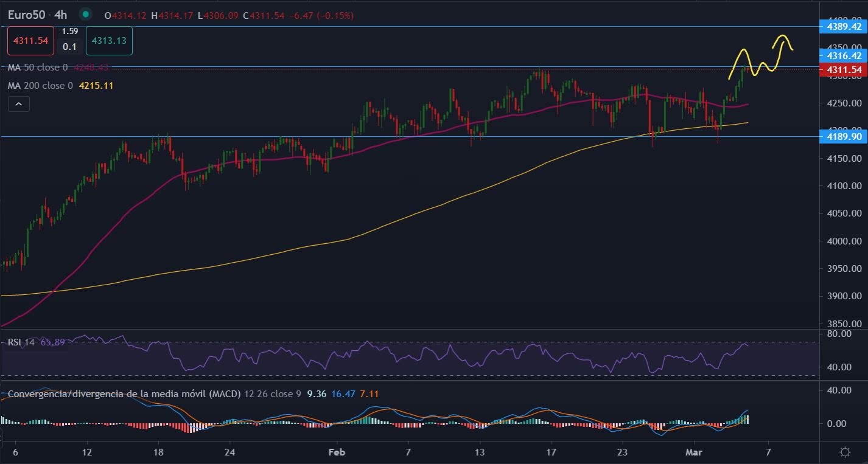868x464 pixels.
Task: Select the RSI 14 indicator legend
Action: [21, 342]
